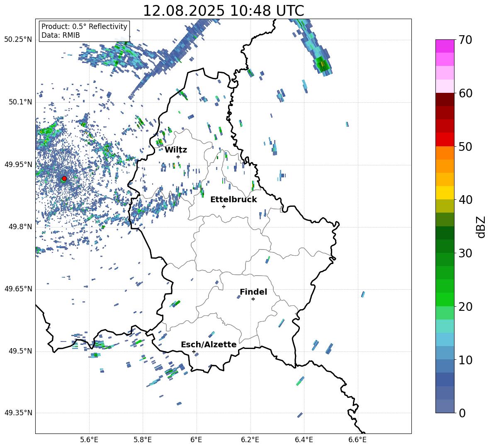The image size is (491, 448).
Task: Click the 49.95°N latitude label
Action: pyautogui.click(x=18, y=164)
